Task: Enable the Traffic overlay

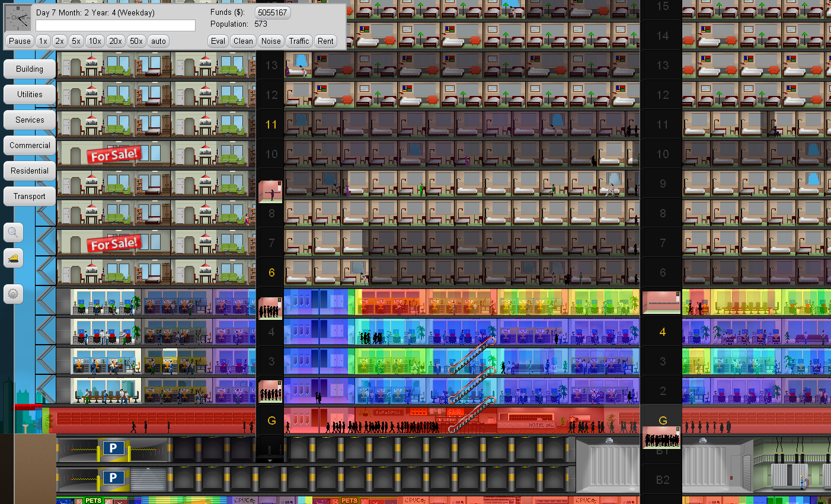Action: [x=299, y=41]
